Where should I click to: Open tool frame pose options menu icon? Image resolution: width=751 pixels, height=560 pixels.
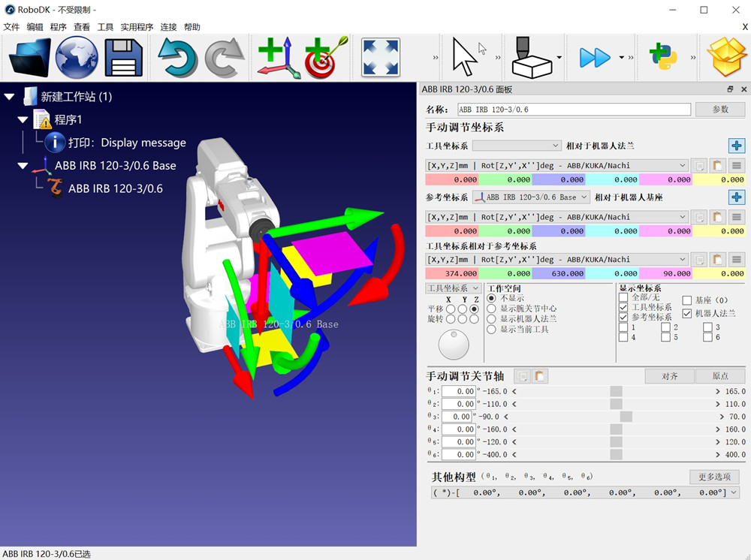[737, 166]
